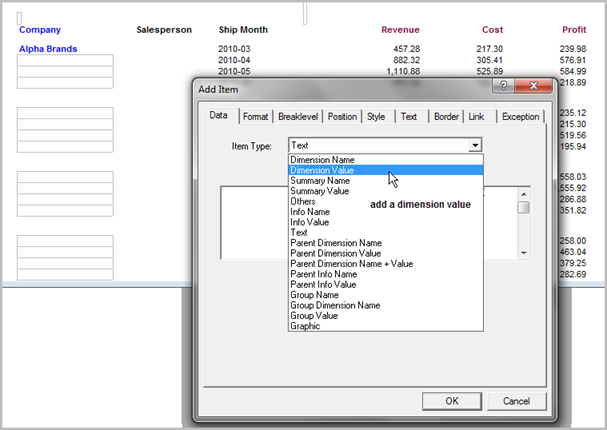Open the Style tab

click(x=376, y=117)
